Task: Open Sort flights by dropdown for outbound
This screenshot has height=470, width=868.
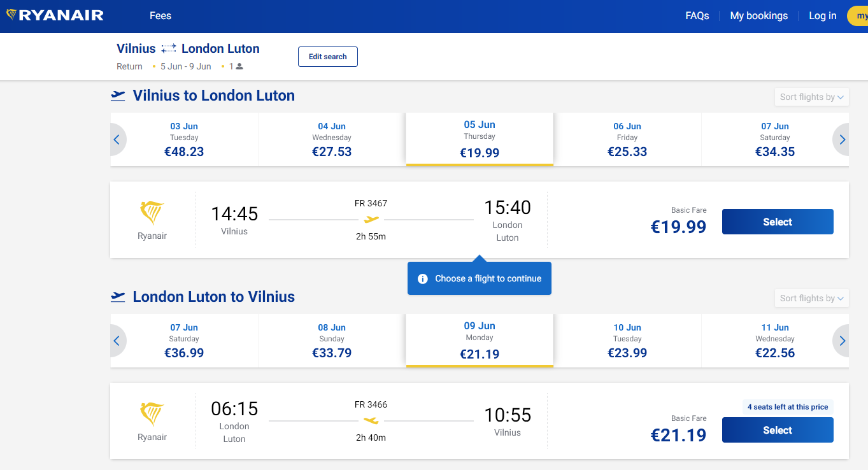Action: tap(811, 97)
